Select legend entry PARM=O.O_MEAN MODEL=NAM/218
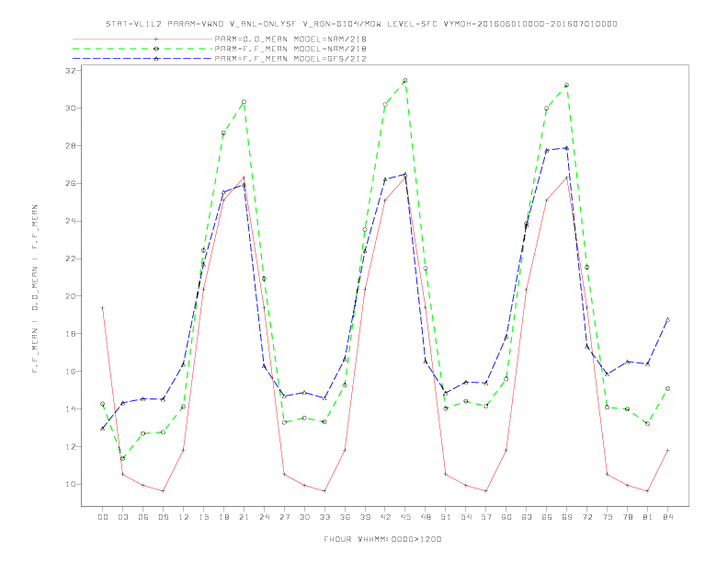Viewport: 728px width, 563px height. (x=290, y=39)
